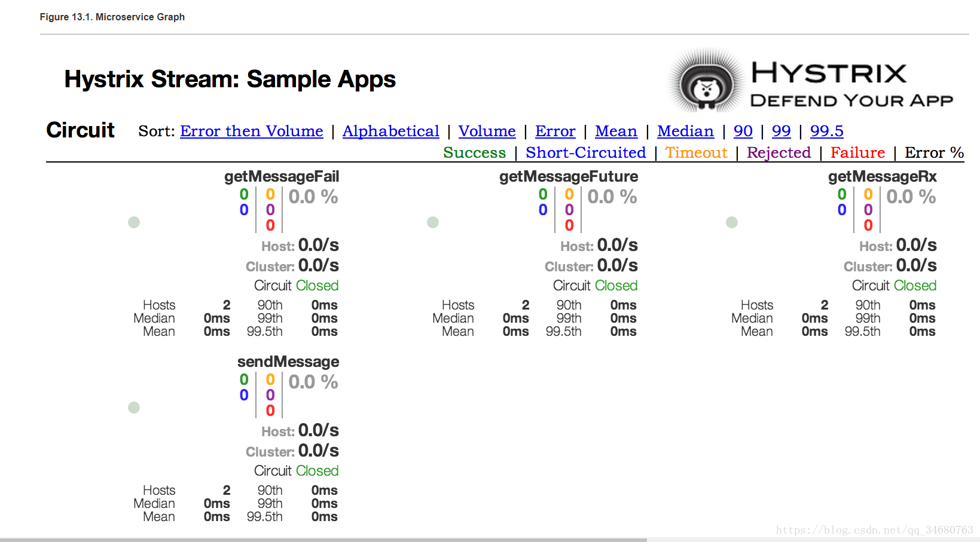Click getMessageFail Hosts count 2
Viewport: 980px width, 542px height.
click(227, 305)
